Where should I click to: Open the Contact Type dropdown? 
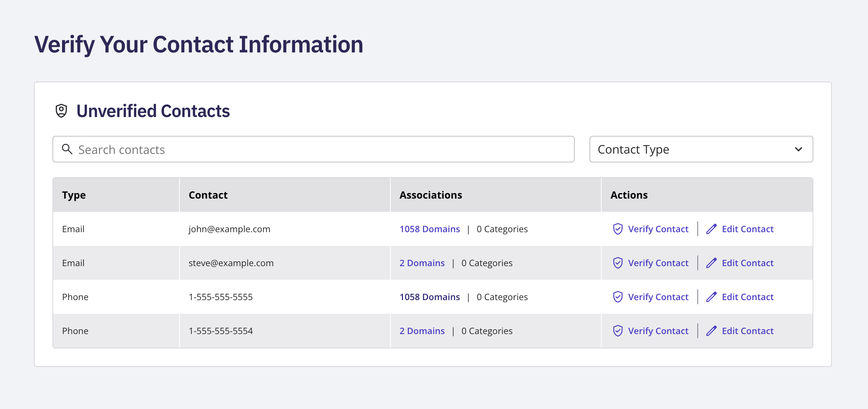pos(701,149)
